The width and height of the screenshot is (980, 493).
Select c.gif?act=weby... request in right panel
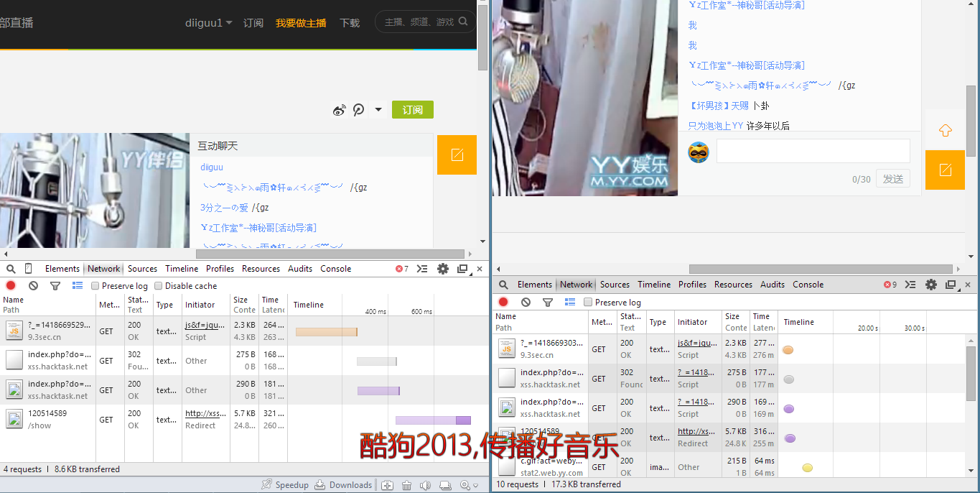coord(541,467)
